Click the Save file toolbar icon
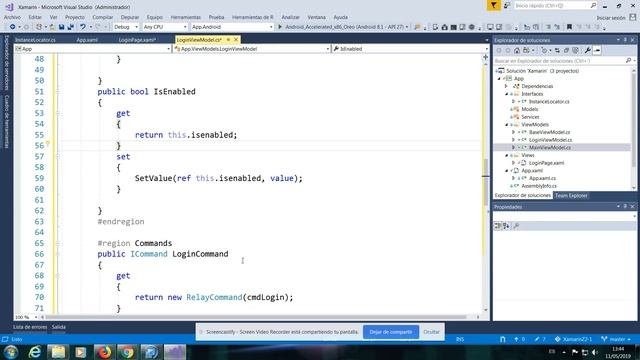This screenshot has width=640, height=360. click(x=61, y=27)
